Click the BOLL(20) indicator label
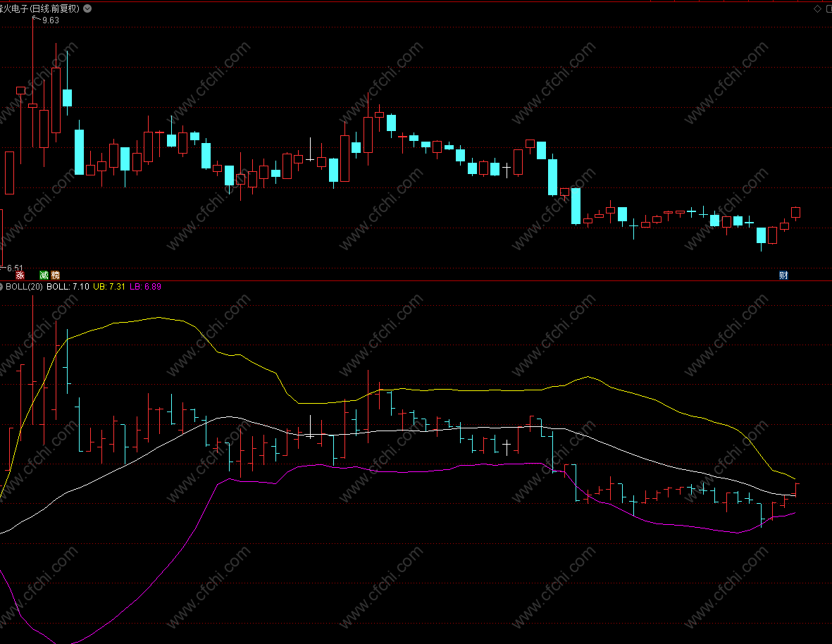The width and height of the screenshot is (832, 644). (24, 287)
